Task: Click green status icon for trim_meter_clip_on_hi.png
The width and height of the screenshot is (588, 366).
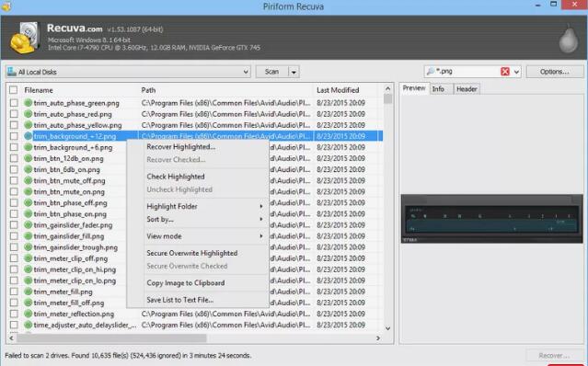Action: coord(28,269)
